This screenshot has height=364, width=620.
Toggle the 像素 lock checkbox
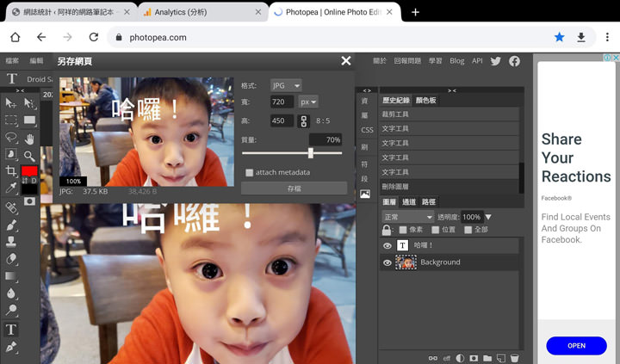pyautogui.click(x=403, y=230)
